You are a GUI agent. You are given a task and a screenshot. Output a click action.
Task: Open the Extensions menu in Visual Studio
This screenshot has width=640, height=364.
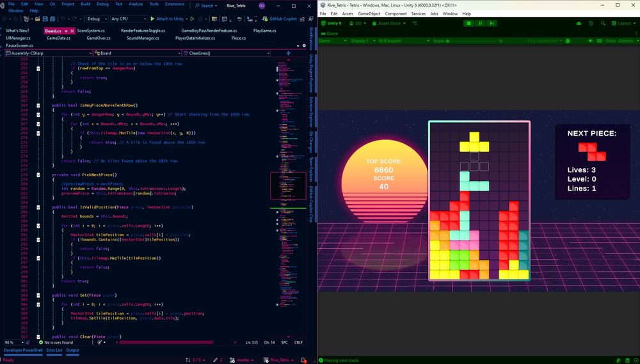point(175,4)
